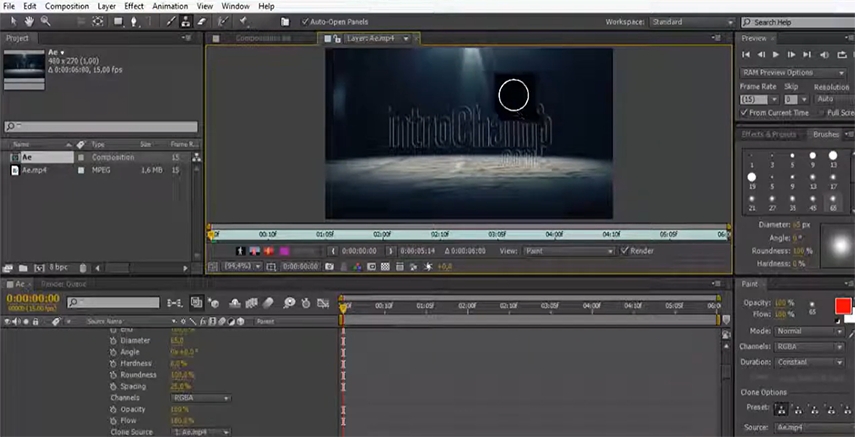
Task: Open the paint Channels RGBA dropdown
Action: [x=810, y=346]
